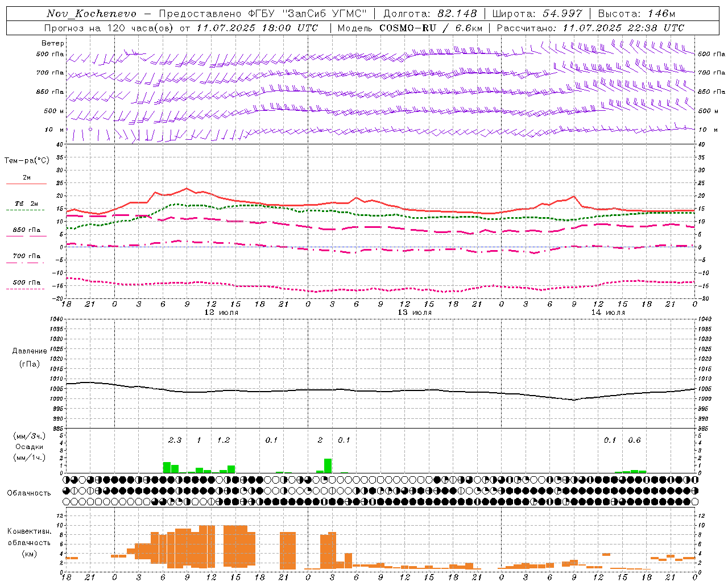
Task: Click the 10 м wind level label on left
Action: point(54,130)
